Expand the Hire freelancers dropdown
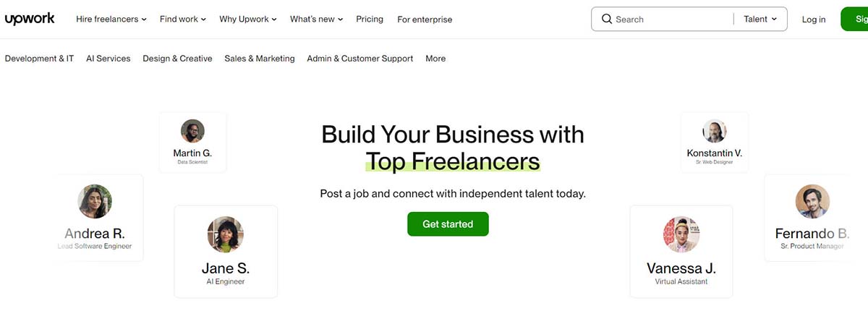 tap(111, 20)
